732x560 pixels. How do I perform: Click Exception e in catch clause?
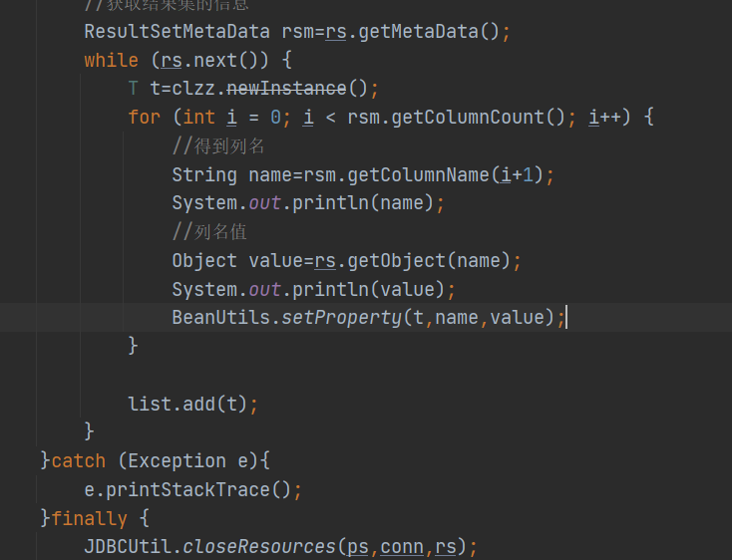click(187, 461)
